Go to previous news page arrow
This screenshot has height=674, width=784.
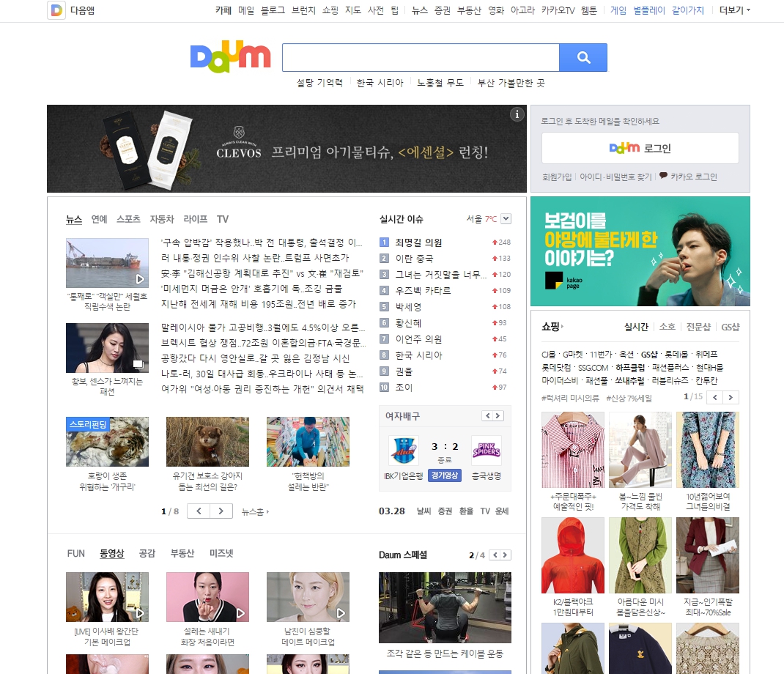coord(199,511)
